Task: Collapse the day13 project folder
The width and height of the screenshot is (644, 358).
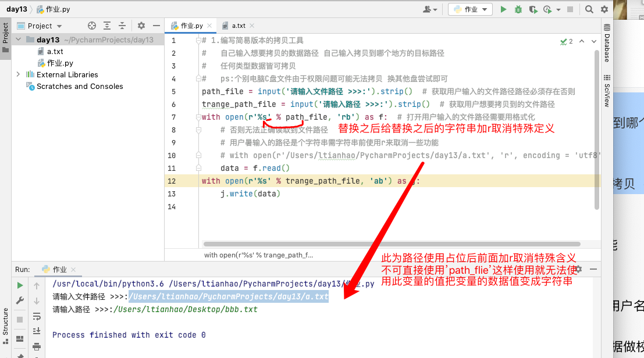Action: coord(19,40)
